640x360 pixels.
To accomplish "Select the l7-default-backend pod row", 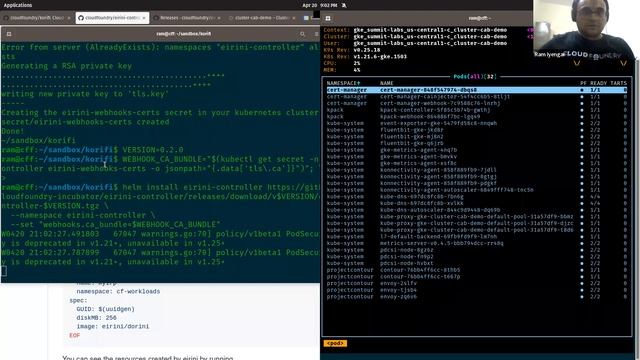I will tap(477, 236).
